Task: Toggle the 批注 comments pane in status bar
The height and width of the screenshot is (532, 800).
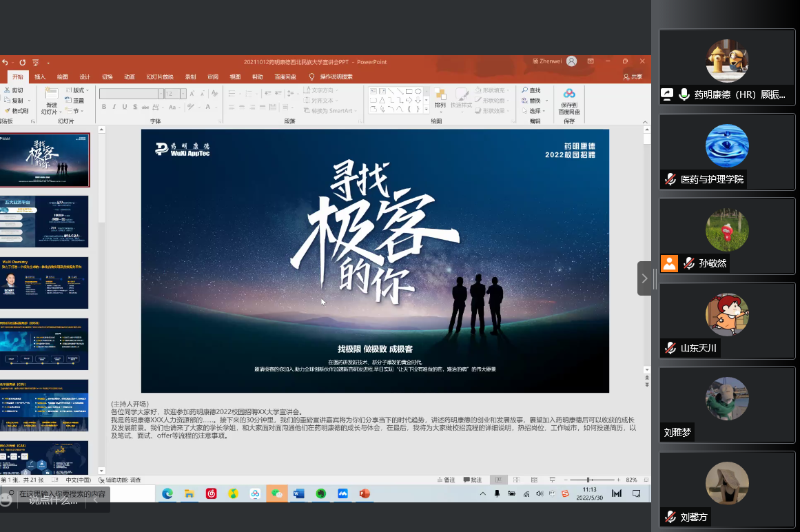Action: click(x=473, y=480)
